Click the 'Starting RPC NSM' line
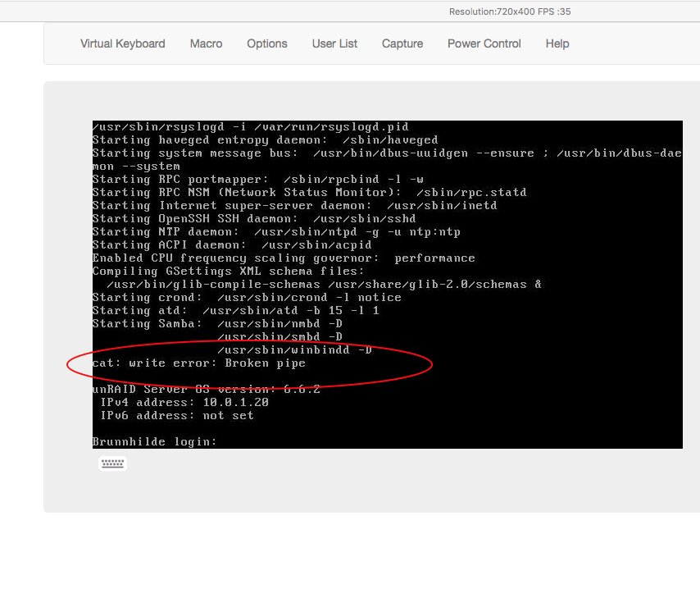Viewport: 700px width, 589px height. click(309, 192)
